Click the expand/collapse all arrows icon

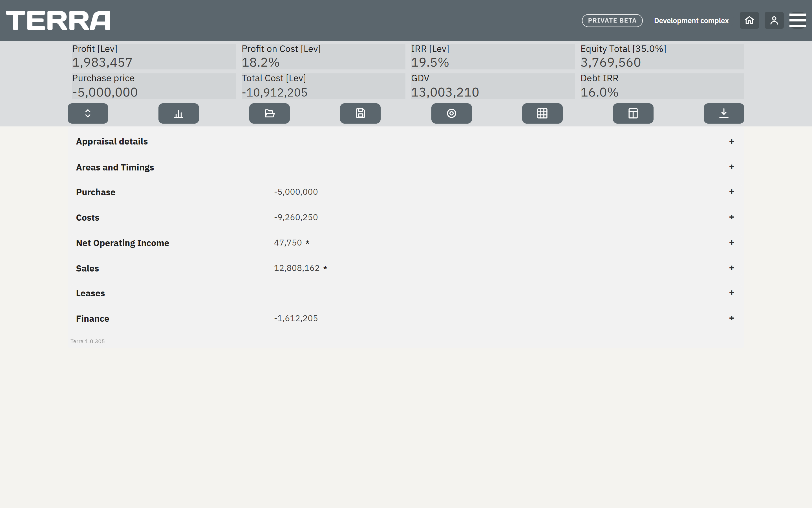click(88, 113)
